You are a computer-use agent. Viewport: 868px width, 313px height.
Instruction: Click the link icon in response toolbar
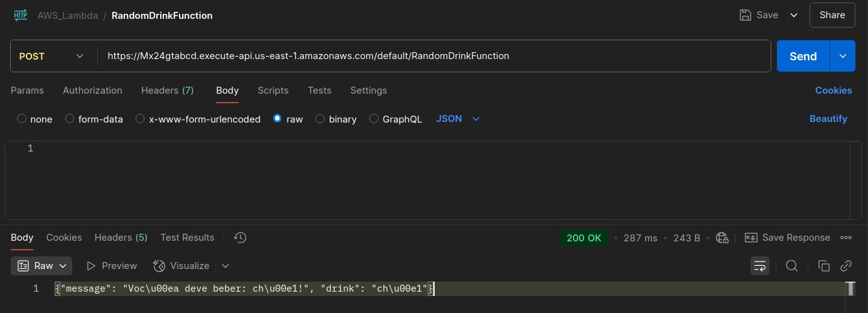pos(846,266)
